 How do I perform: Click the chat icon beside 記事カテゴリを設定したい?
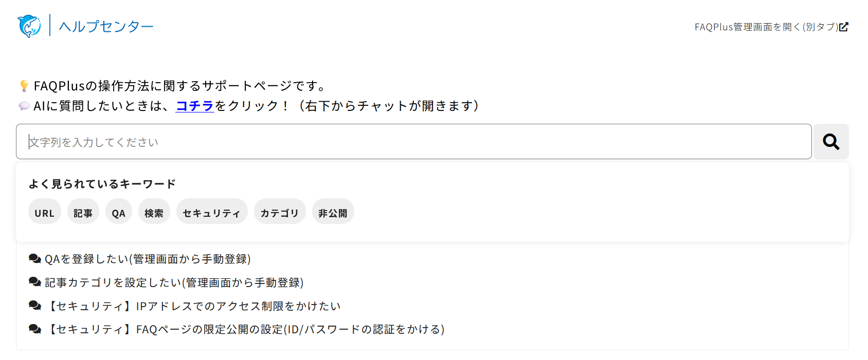34,282
